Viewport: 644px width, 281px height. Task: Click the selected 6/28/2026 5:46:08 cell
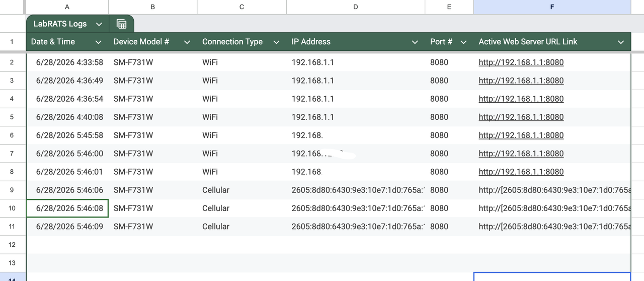coord(67,208)
